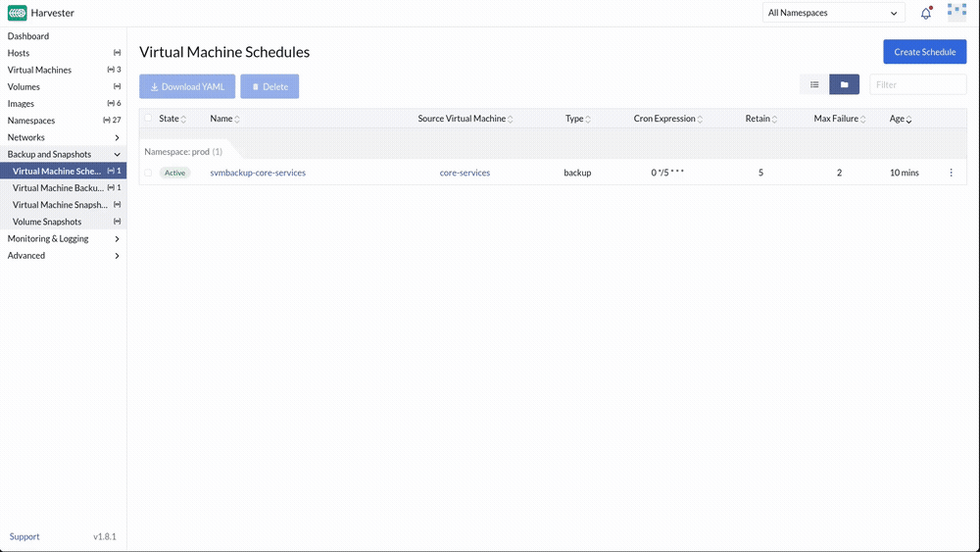Open Images page in sidebar
Viewport: 980px width, 552px height.
pos(63,104)
